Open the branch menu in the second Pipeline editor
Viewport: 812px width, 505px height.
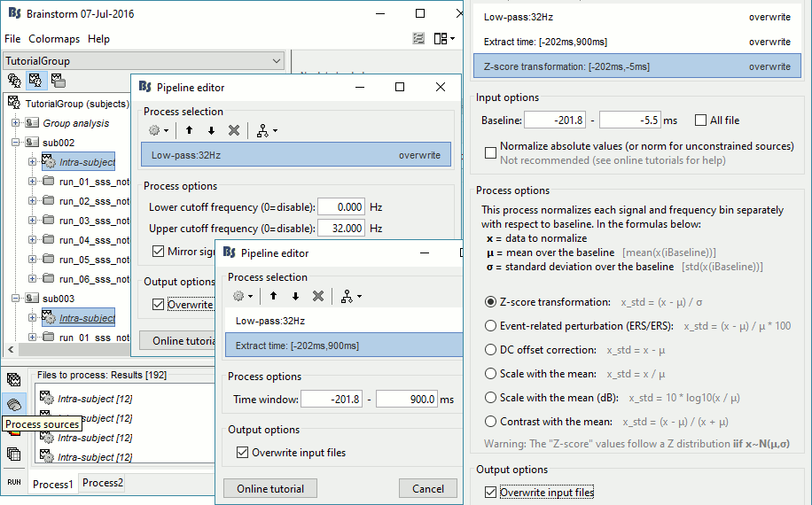pos(351,297)
